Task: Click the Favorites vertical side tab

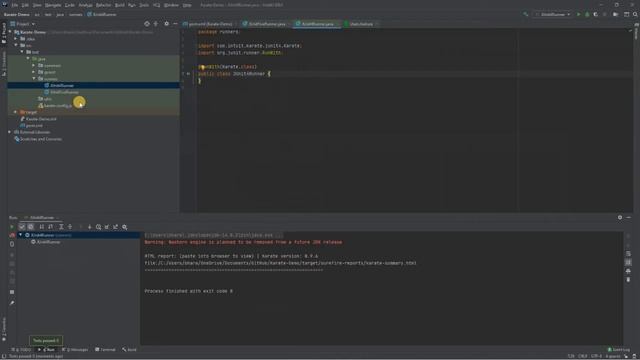Action: [x=4, y=329]
